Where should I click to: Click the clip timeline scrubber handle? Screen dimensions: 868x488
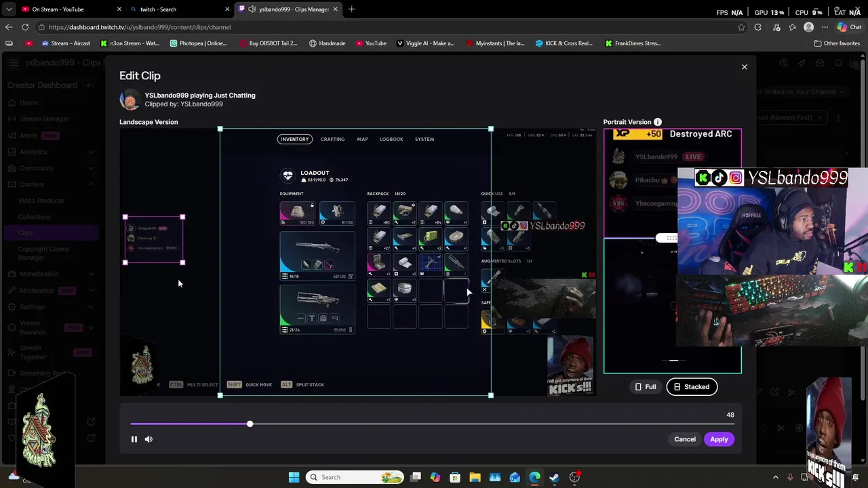point(250,424)
